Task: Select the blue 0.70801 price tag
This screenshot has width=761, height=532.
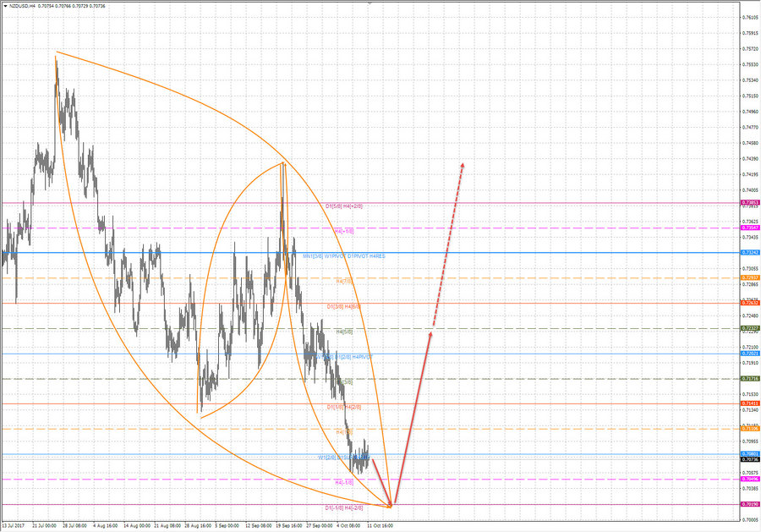Action: pyautogui.click(x=750, y=454)
